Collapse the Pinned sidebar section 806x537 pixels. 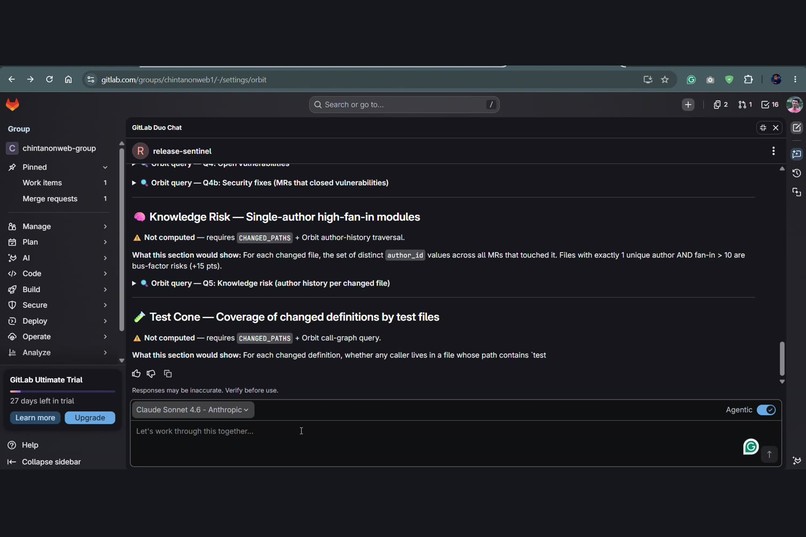pyautogui.click(x=58, y=167)
